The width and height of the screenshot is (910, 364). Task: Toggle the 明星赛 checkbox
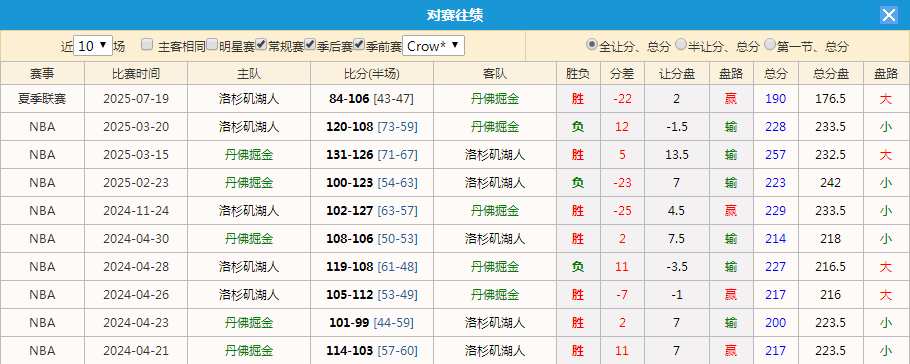point(212,44)
